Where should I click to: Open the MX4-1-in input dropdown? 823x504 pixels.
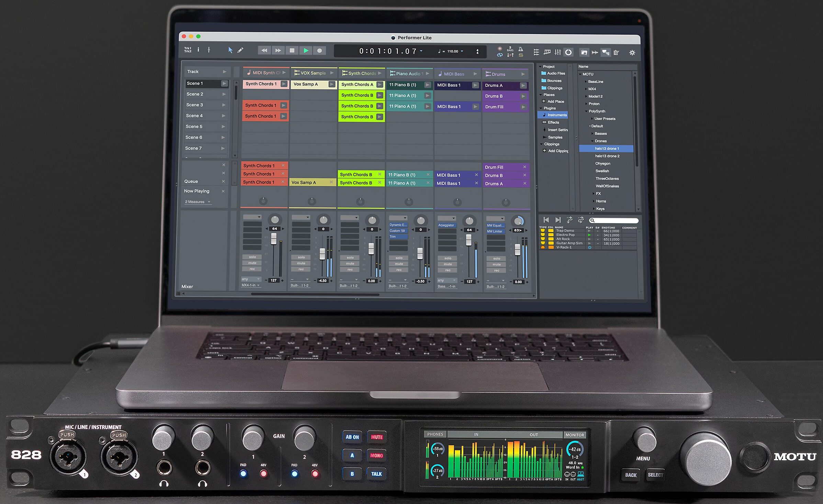(x=251, y=285)
